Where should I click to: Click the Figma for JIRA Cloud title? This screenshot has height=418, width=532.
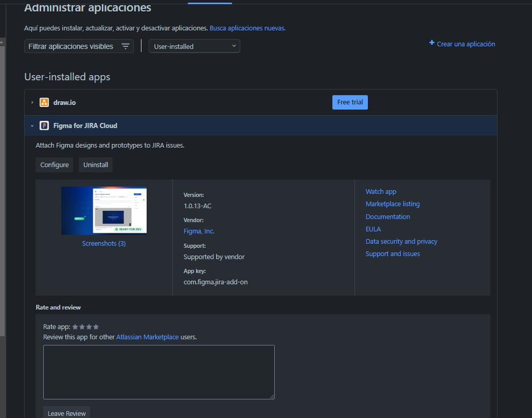pos(85,126)
